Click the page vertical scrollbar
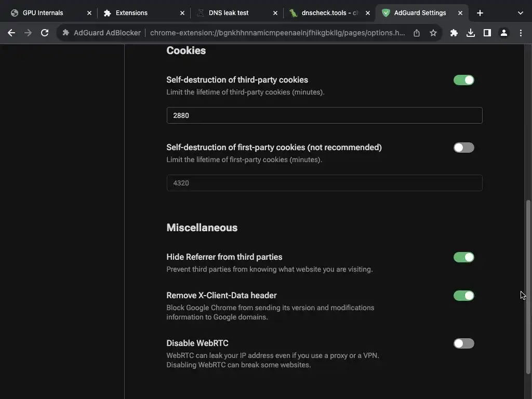532x399 pixels. [x=529, y=286]
